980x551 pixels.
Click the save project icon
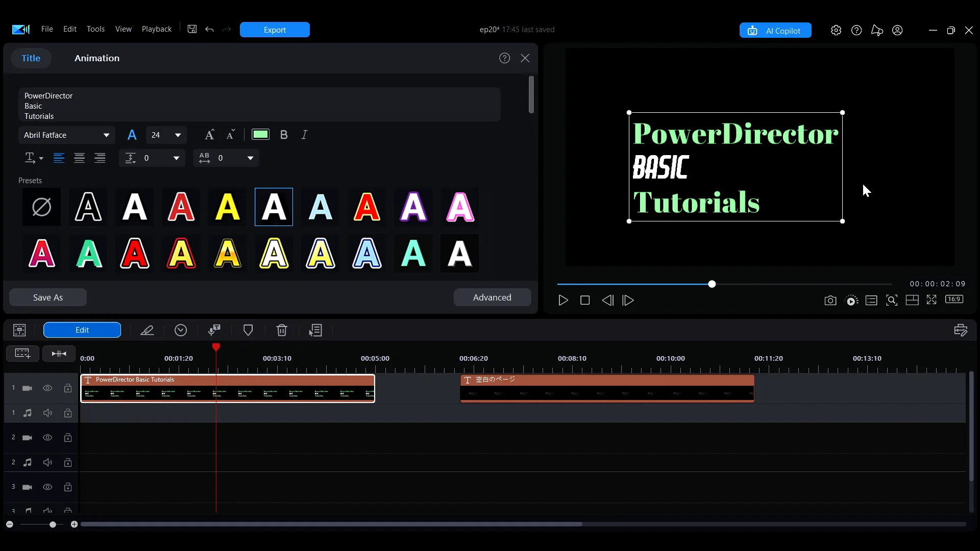click(192, 29)
